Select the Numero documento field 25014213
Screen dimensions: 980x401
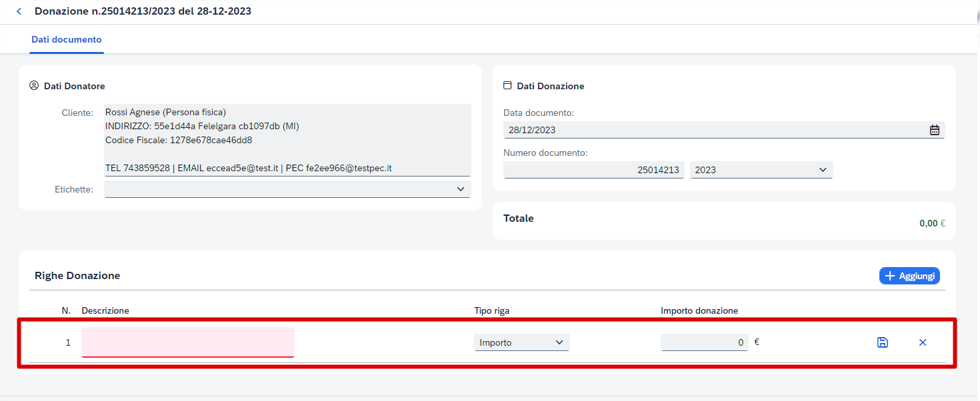point(593,170)
